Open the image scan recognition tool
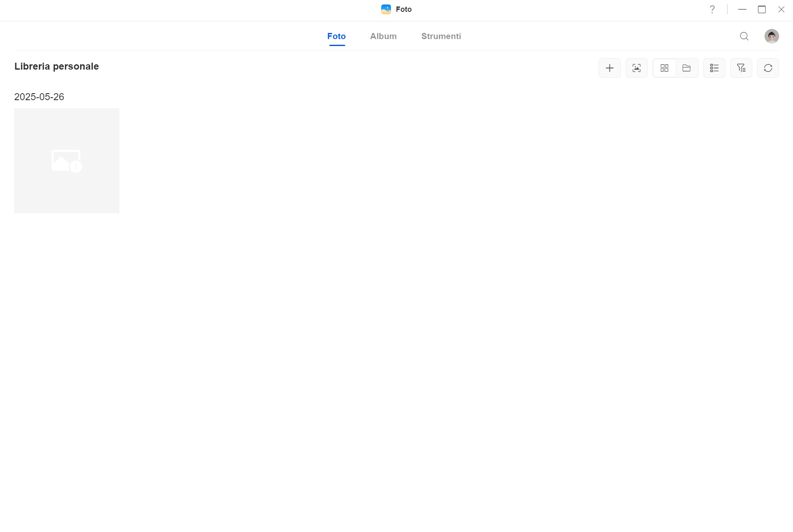 tap(636, 68)
